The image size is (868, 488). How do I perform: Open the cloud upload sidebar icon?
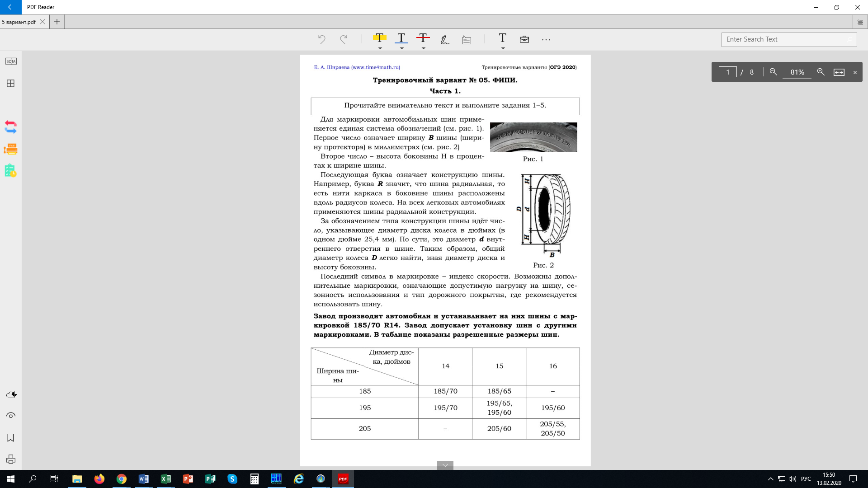(11, 394)
